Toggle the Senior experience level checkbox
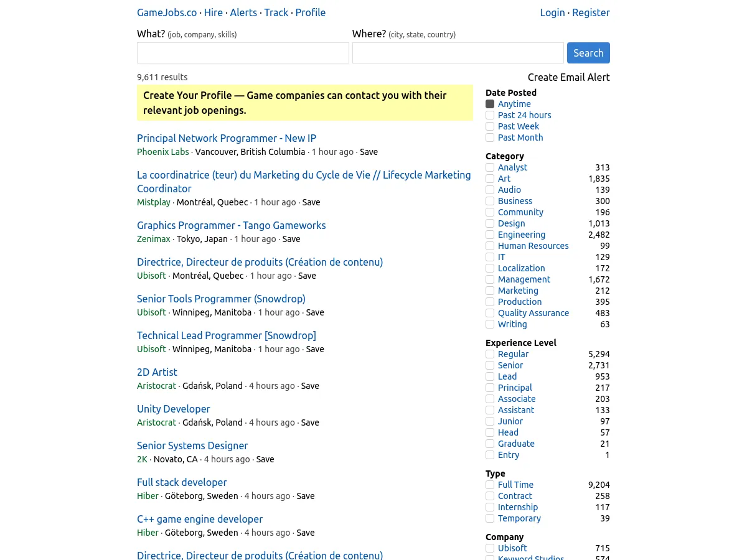 (x=490, y=365)
